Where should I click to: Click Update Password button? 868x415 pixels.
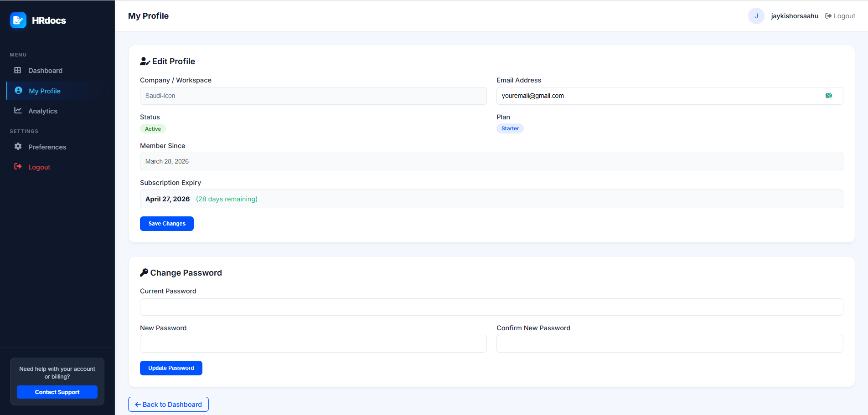pos(171,368)
